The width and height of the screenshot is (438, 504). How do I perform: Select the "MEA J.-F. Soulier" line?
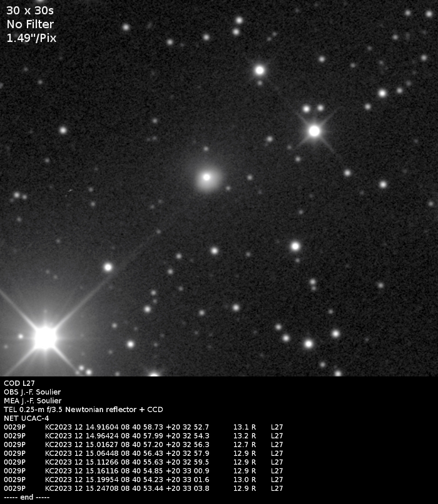[x=33, y=400]
